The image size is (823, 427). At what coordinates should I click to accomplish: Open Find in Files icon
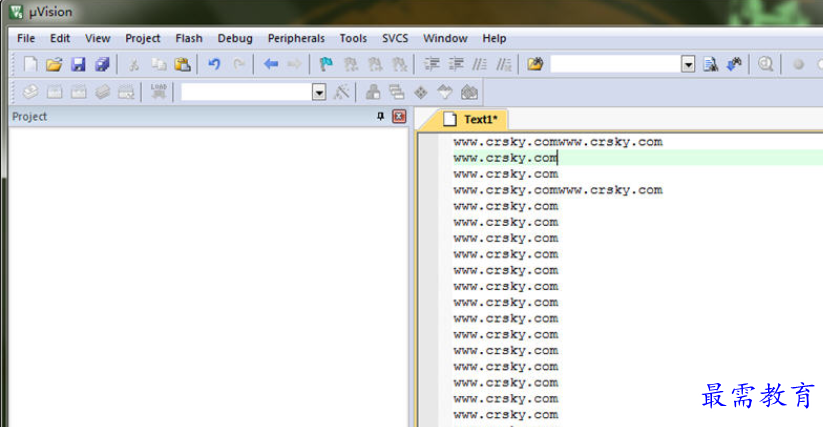(x=535, y=65)
